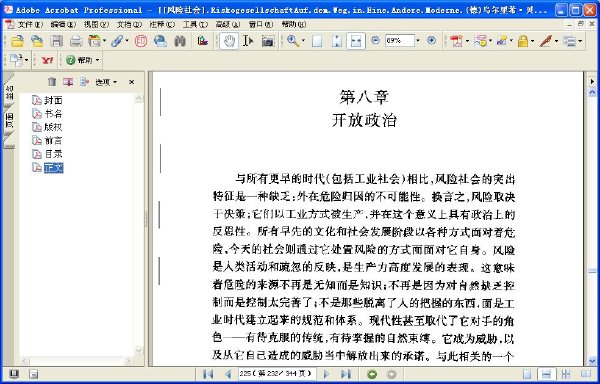Expand the attach file dropdown arrow
Image resolution: width=600 pixels, height=384 pixels.
pos(127,41)
